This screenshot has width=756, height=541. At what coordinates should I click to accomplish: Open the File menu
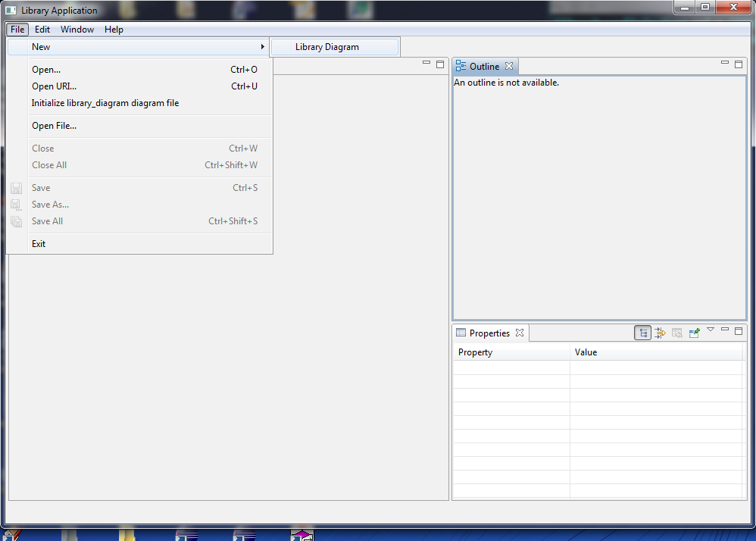(17, 30)
